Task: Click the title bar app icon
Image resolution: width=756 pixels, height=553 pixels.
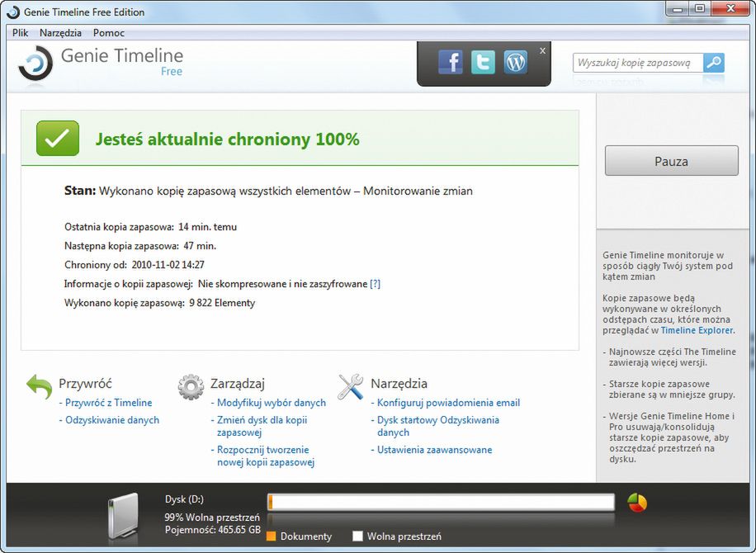Action: click(x=13, y=12)
